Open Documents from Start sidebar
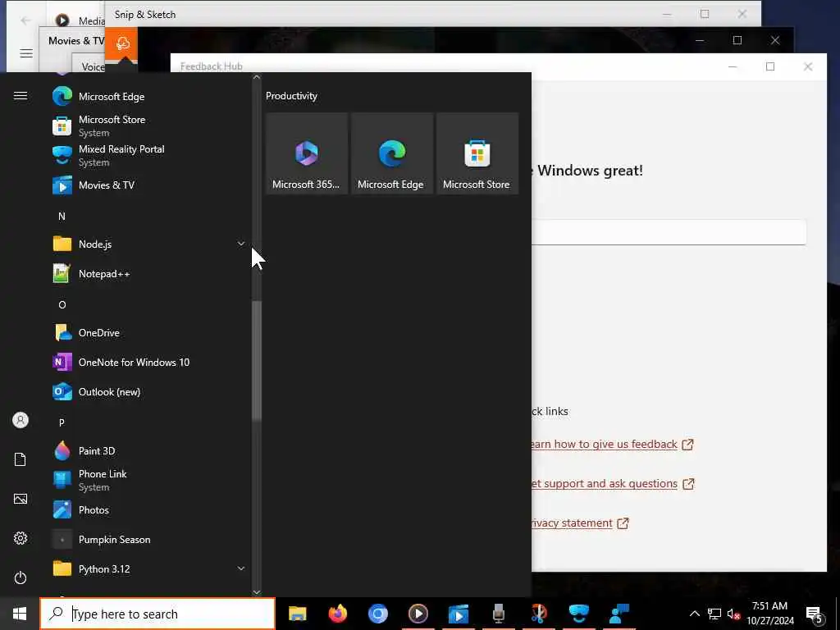This screenshot has width=840, height=630. tap(21, 459)
